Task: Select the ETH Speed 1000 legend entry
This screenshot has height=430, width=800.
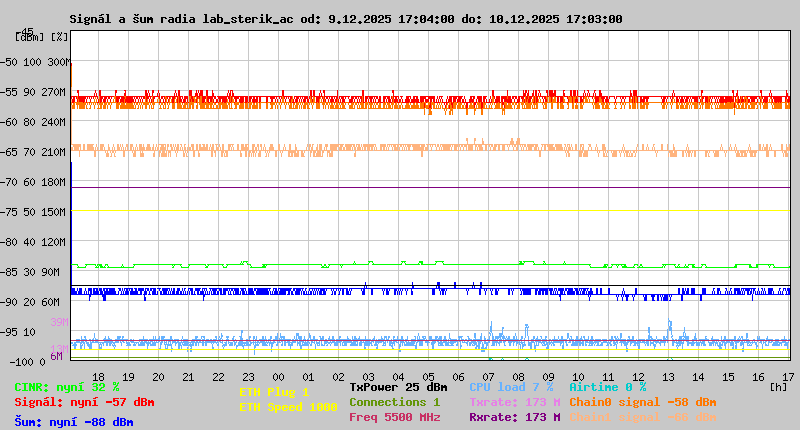Action: pos(287,407)
